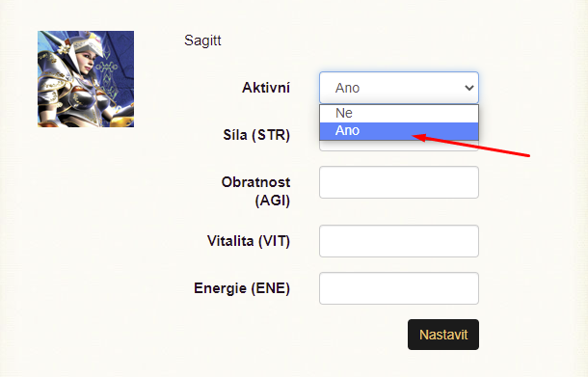Image resolution: width=588 pixels, height=377 pixels.
Task: Focus the Obratnost (AGI) input field
Action: (x=399, y=182)
